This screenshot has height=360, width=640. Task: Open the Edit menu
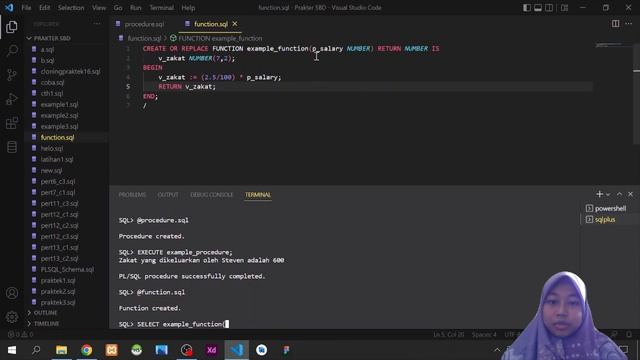coord(44,8)
